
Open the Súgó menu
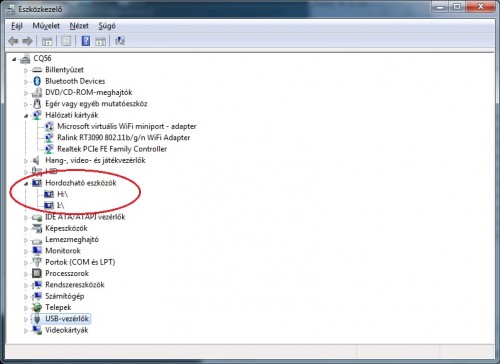(x=107, y=26)
